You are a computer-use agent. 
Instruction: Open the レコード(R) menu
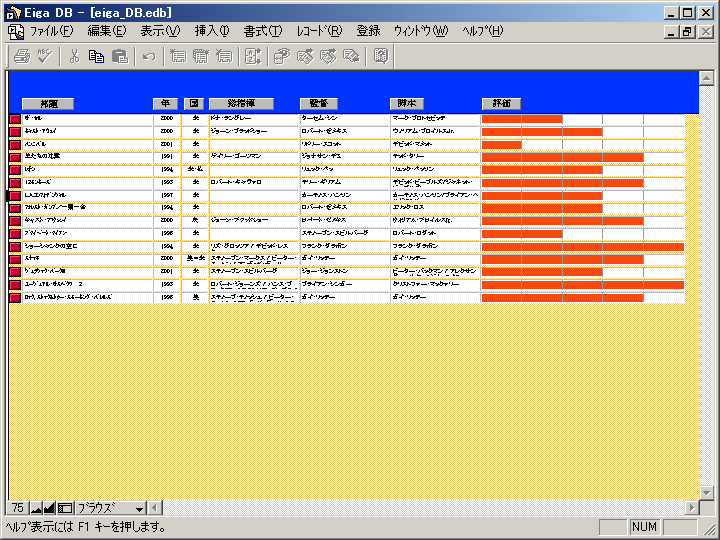[x=319, y=31]
